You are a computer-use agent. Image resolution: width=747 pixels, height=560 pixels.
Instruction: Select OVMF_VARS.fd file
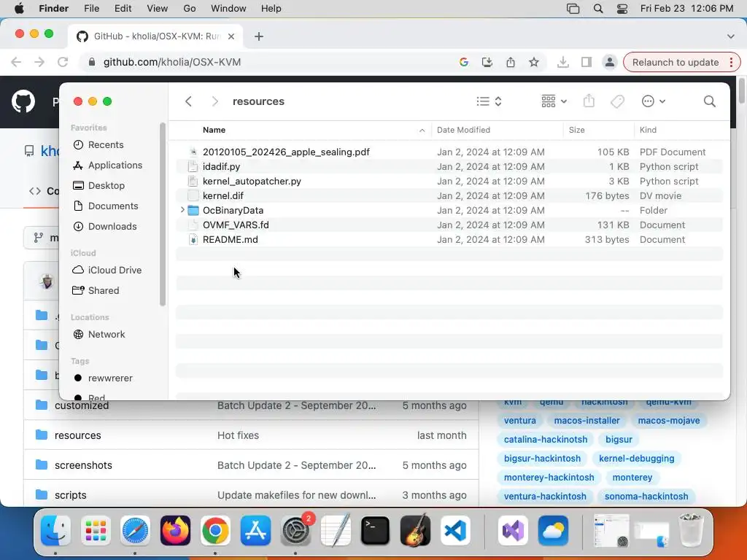(x=236, y=225)
